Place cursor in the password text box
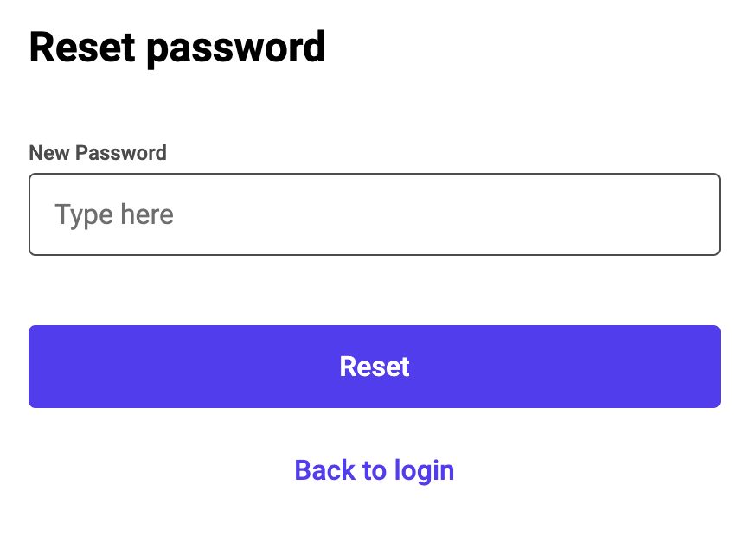The image size is (756, 536). click(374, 214)
